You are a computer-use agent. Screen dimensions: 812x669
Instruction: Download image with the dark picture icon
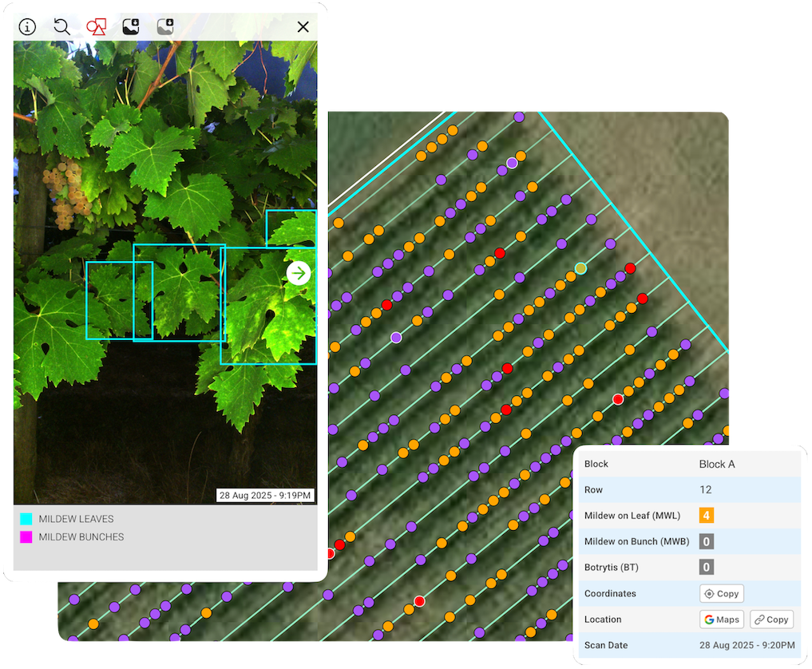tap(131, 26)
